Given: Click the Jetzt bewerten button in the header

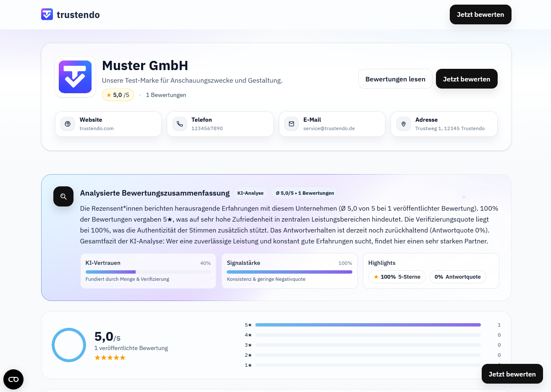Looking at the screenshot, I should pos(480,14).
